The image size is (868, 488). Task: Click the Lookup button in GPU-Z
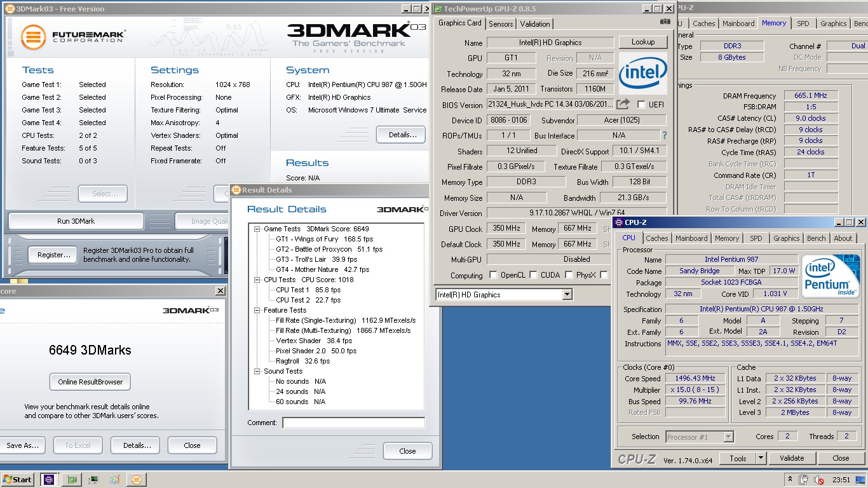click(x=643, y=42)
